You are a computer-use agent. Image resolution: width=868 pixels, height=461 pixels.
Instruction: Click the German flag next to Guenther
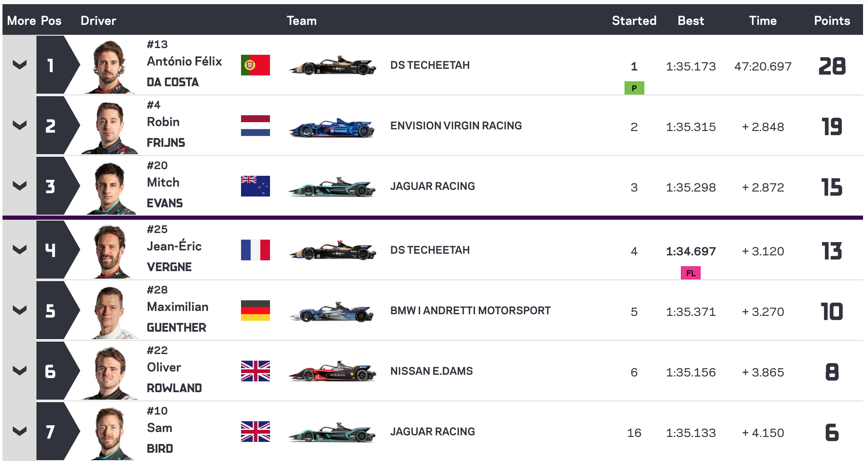(x=255, y=311)
